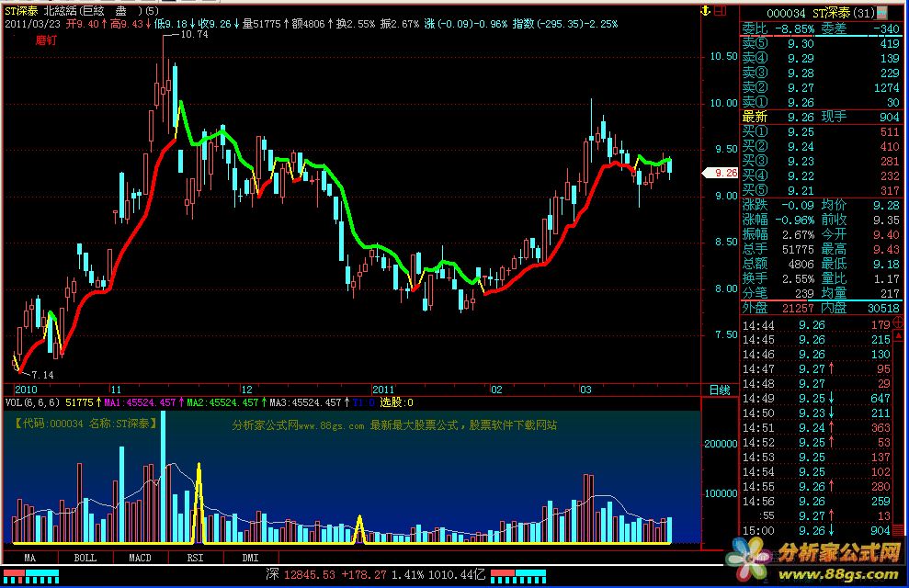Image resolution: width=909 pixels, height=588 pixels.
Task: Click the 卖③ 9.28 order row
Action: 820,73
